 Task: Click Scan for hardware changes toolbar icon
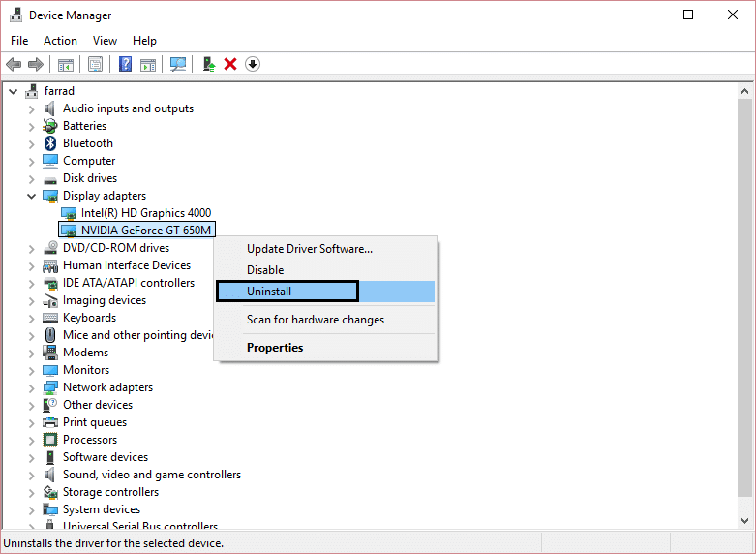178,64
